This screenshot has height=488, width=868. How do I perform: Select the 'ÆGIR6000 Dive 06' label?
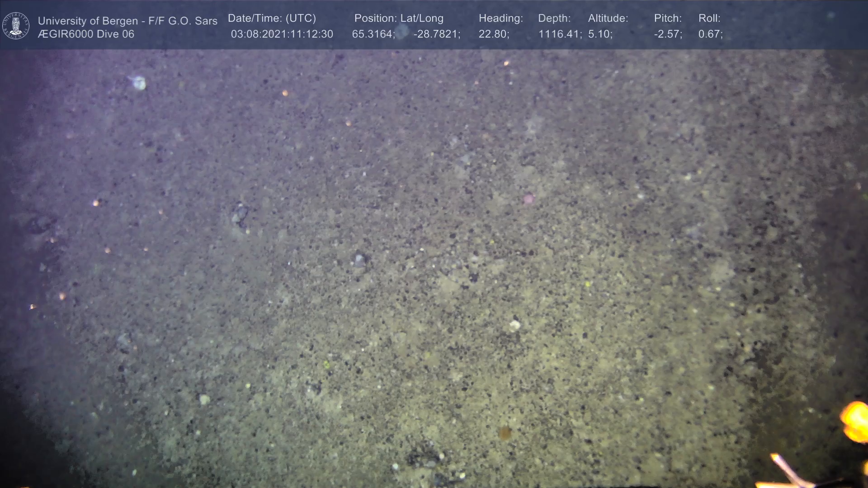(86, 34)
